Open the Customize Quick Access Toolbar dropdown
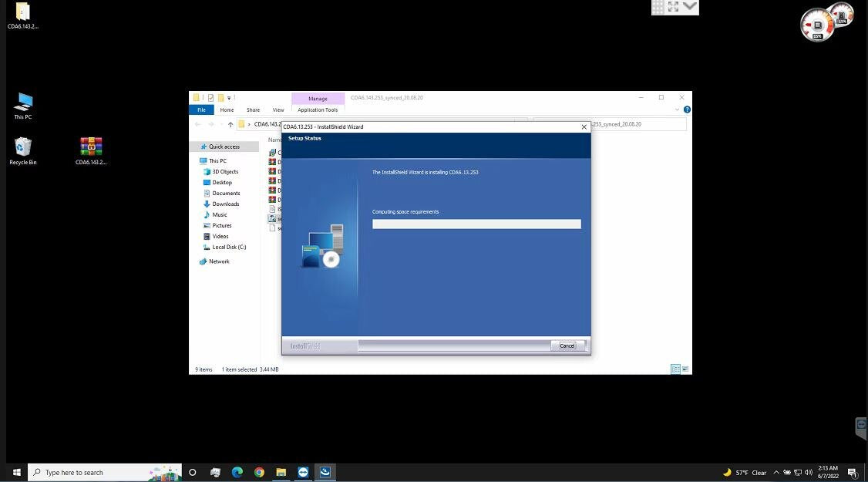 coord(229,98)
